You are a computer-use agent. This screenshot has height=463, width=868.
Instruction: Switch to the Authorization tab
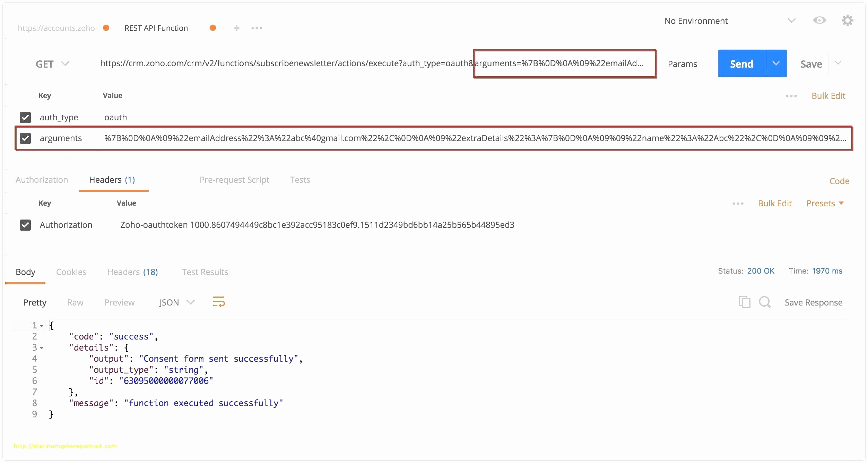click(x=43, y=180)
